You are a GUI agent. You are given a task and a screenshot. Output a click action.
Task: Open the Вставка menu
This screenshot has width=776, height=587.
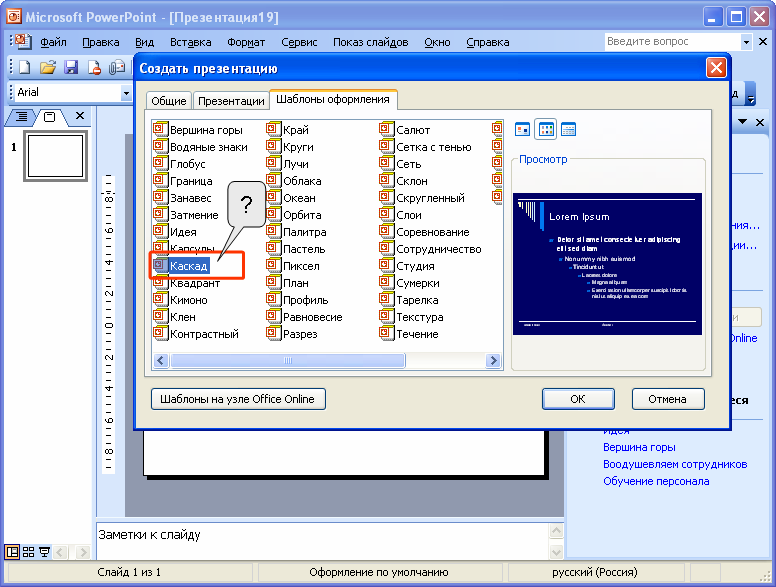coord(191,42)
